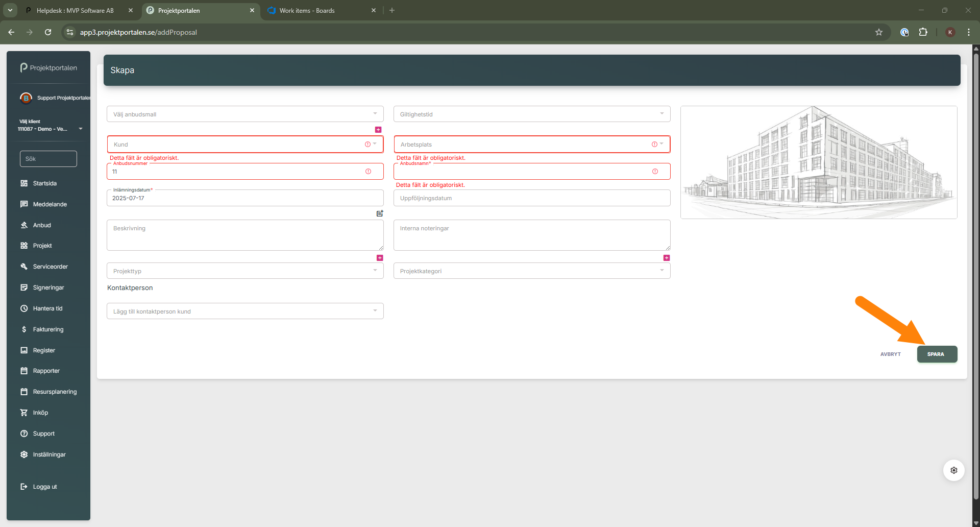Open Hantera tid clock icon

[24, 308]
